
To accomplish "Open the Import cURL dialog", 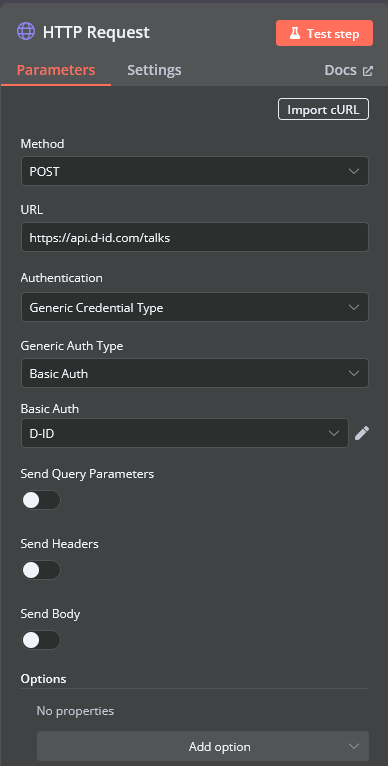I will point(323,109).
